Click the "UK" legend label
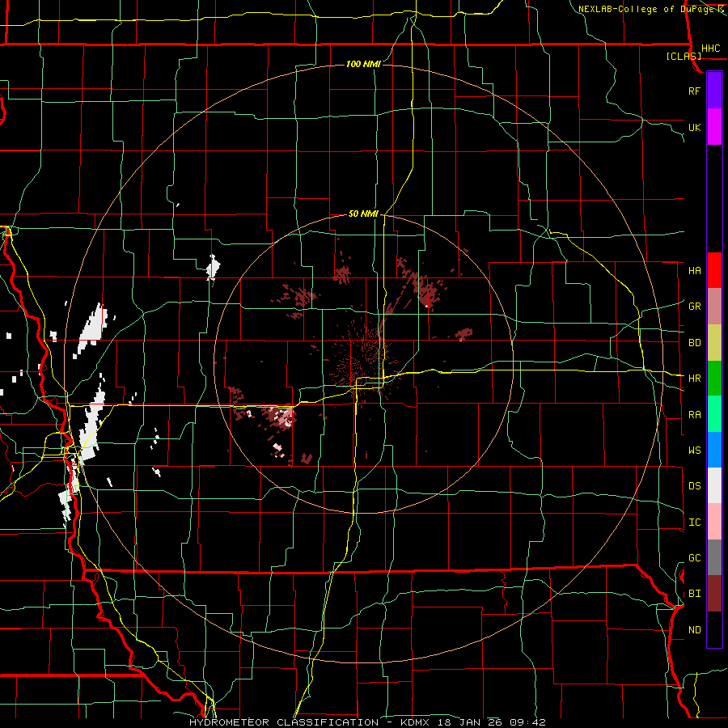The width and height of the screenshot is (728, 728). (694, 127)
